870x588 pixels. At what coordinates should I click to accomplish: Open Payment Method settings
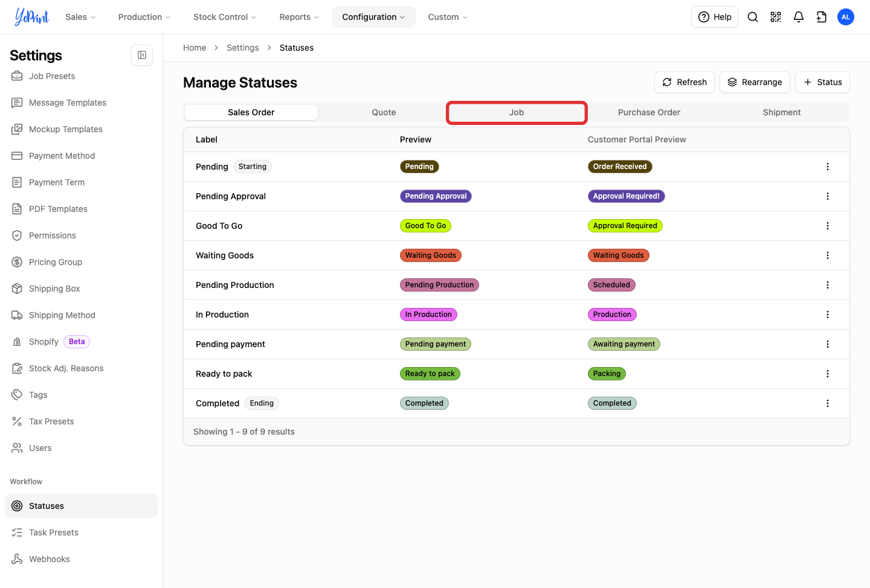coord(81,156)
